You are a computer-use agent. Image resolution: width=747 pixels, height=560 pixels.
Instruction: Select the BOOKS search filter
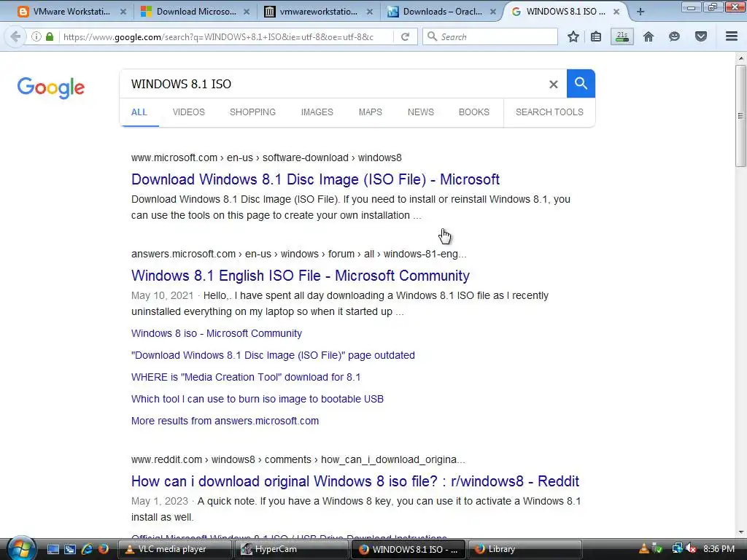pos(474,112)
